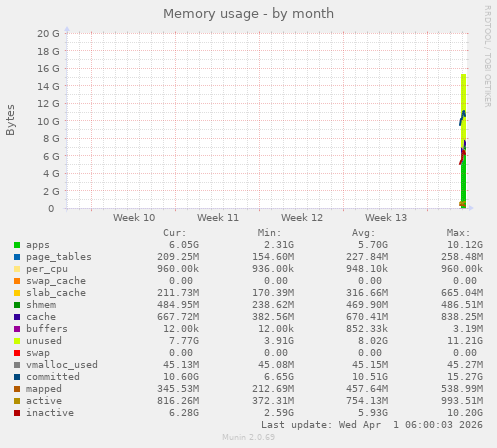Screen dimensions: 497x448
Task: Click the inactive min value 2.59G
Action: pyautogui.click(x=279, y=413)
